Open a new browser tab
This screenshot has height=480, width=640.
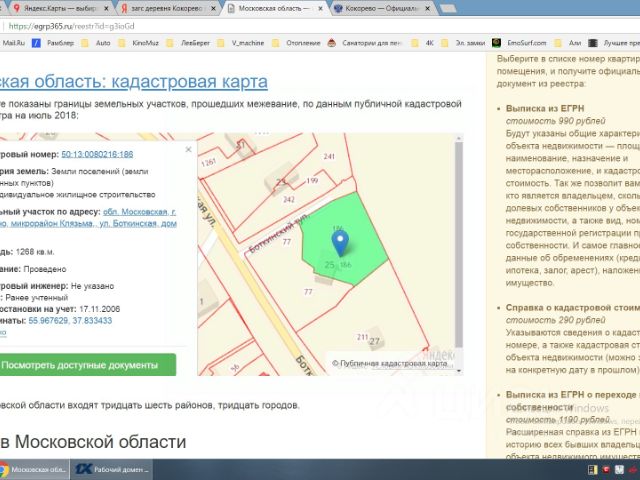click(x=448, y=9)
